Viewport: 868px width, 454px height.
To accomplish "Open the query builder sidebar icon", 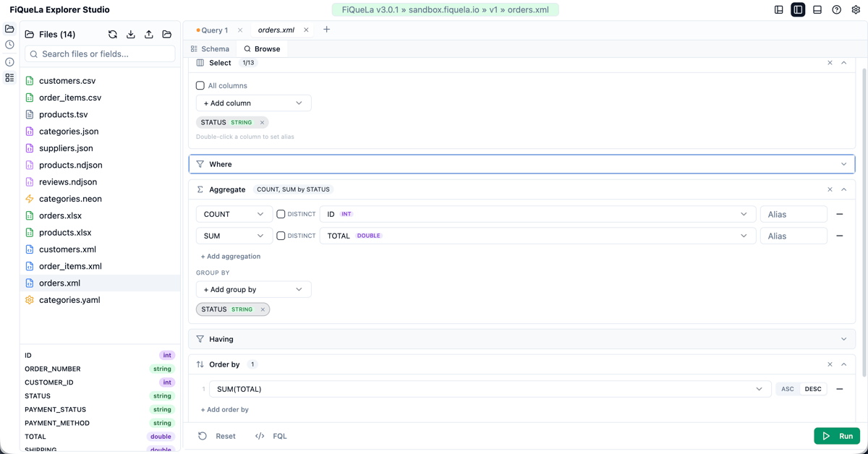I will (9, 77).
